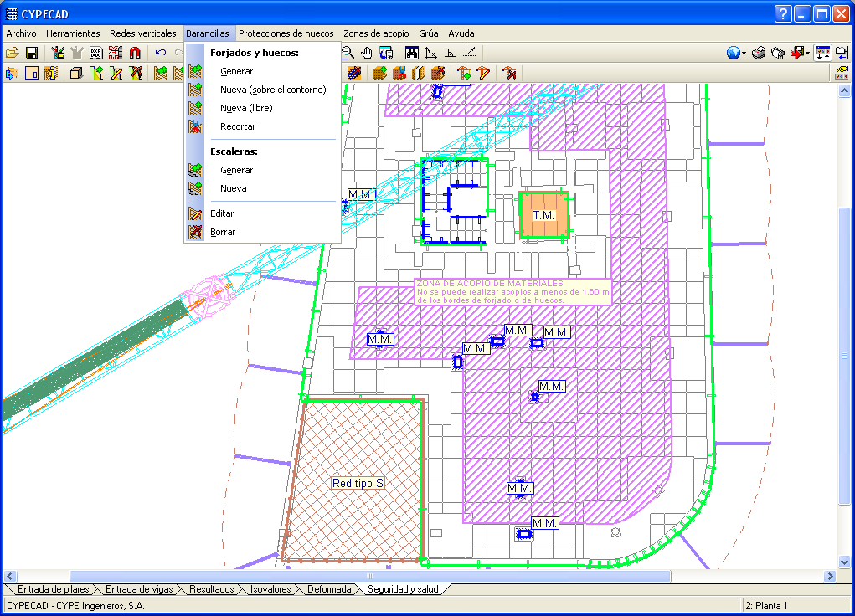Expand the dropdown arrow next to the red export icon

[807, 54]
